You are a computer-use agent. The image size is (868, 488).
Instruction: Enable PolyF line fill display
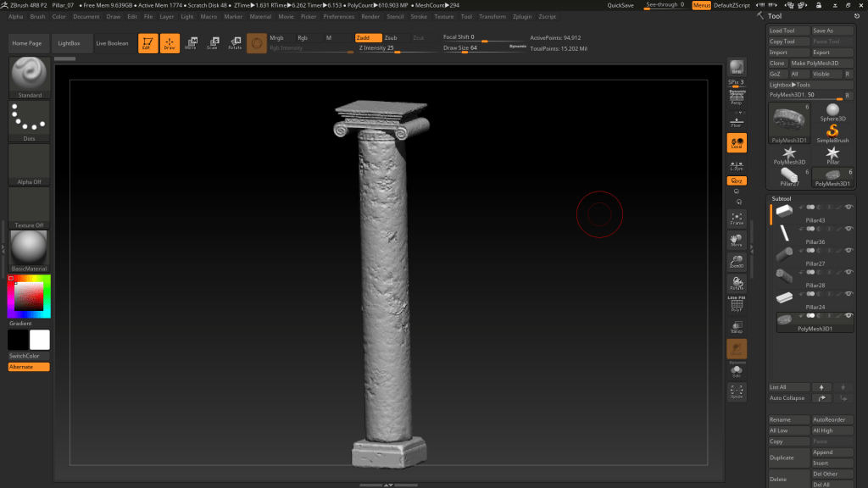coord(737,305)
